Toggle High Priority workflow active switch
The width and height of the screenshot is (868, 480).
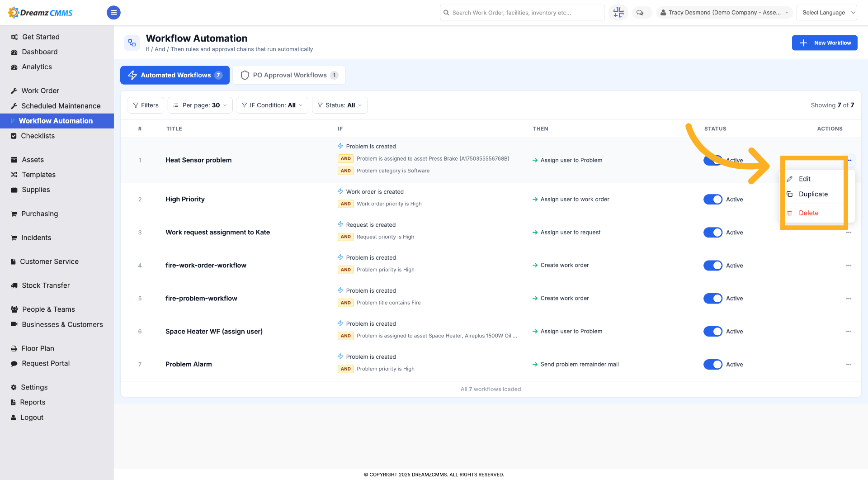click(x=712, y=200)
